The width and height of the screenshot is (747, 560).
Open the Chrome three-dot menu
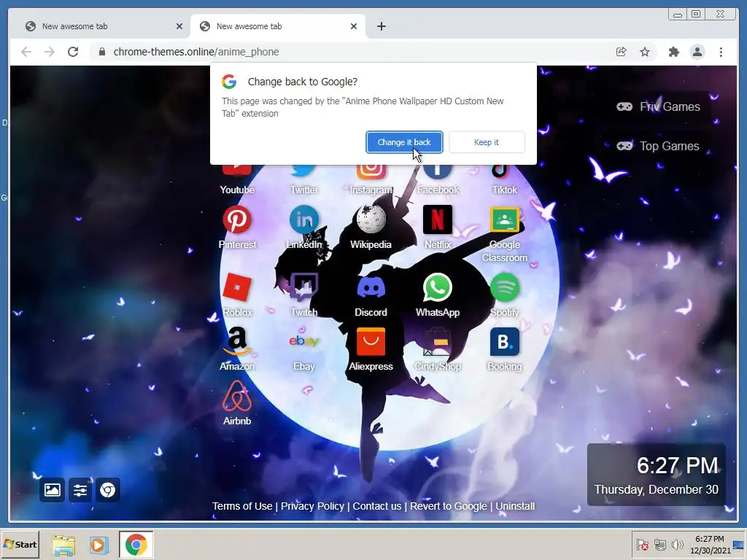click(721, 52)
